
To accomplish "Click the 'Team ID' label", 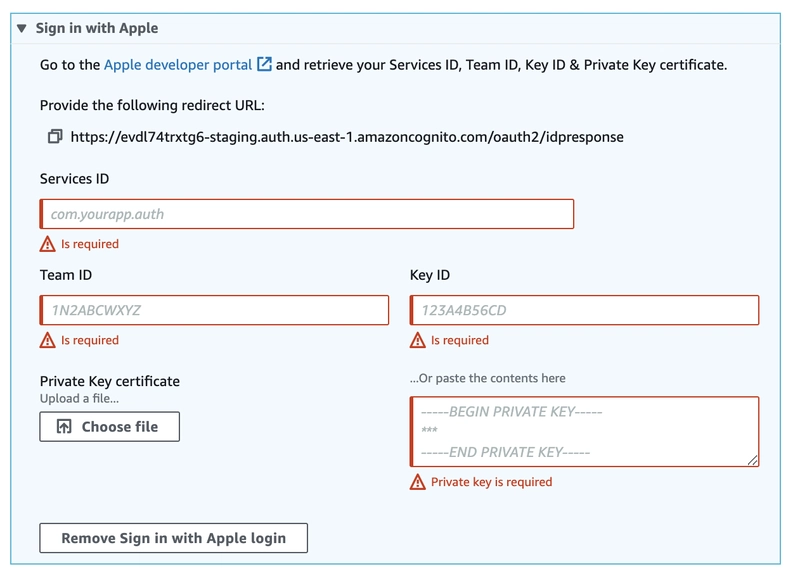I will coord(66,275).
